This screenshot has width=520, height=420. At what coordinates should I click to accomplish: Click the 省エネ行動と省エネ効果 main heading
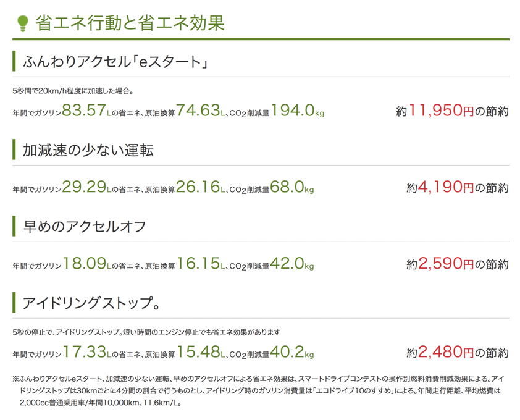coord(130,23)
